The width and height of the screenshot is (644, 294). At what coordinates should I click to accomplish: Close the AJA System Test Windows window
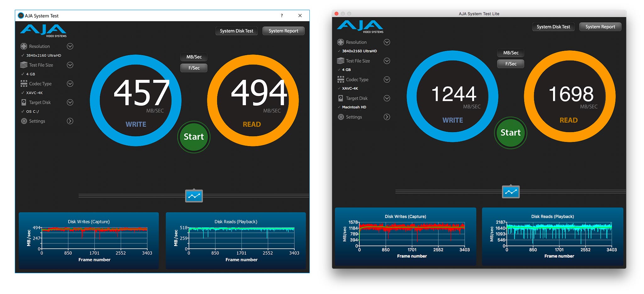click(x=300, y=16)
